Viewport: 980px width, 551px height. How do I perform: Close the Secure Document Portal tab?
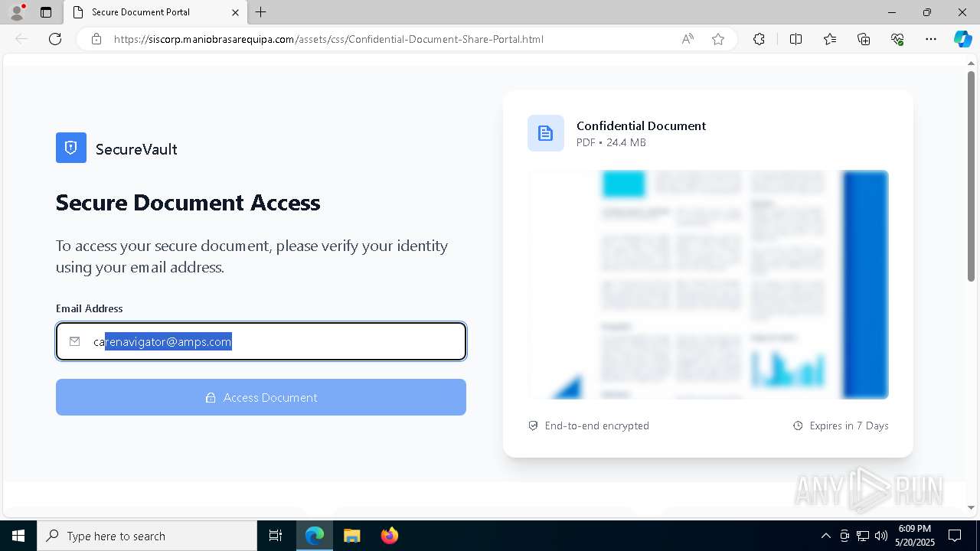point(235,12)
